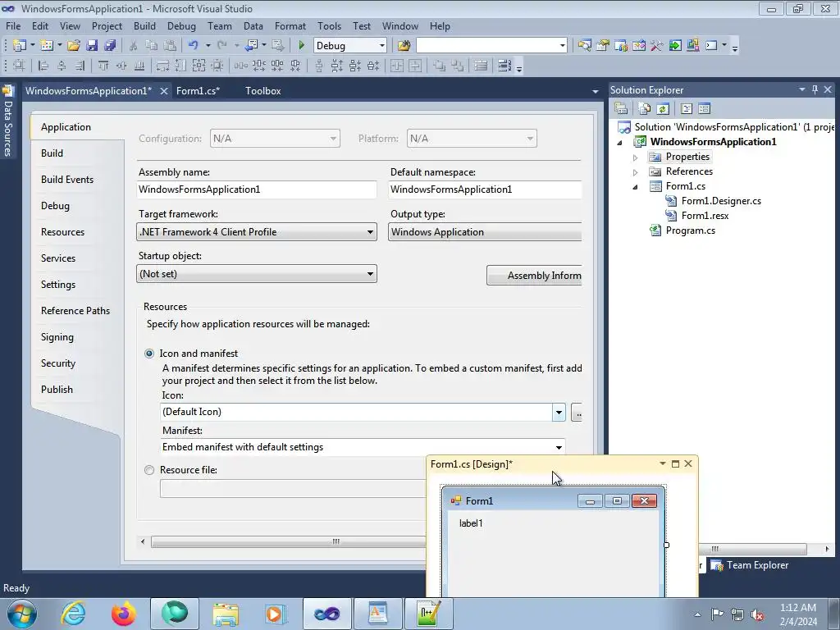The height and width of the screenshot is (630, 840).
Task: Open the toolbar find combo dropdown
Action: coord(562,46)
